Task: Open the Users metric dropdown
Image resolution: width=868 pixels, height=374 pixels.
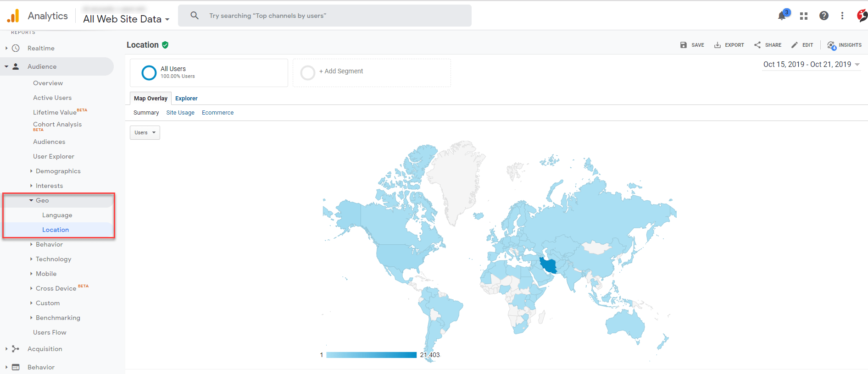Action: [145, 132]
